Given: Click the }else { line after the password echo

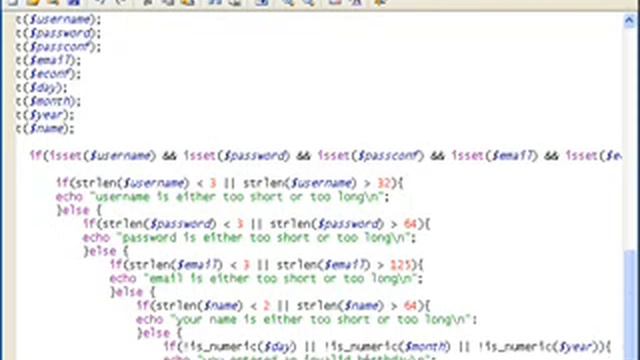Looking at the screenshot, I should [x=106, y=251].
